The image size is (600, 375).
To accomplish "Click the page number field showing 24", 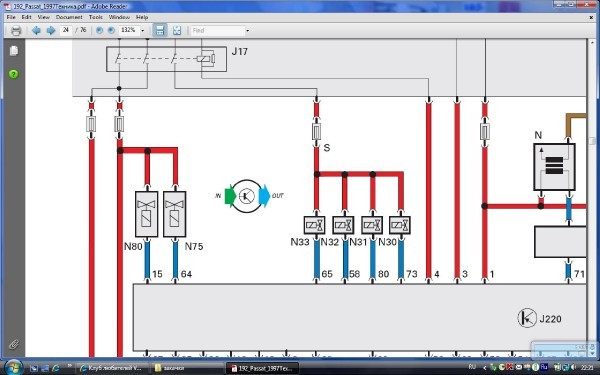I will coord(66,30).
